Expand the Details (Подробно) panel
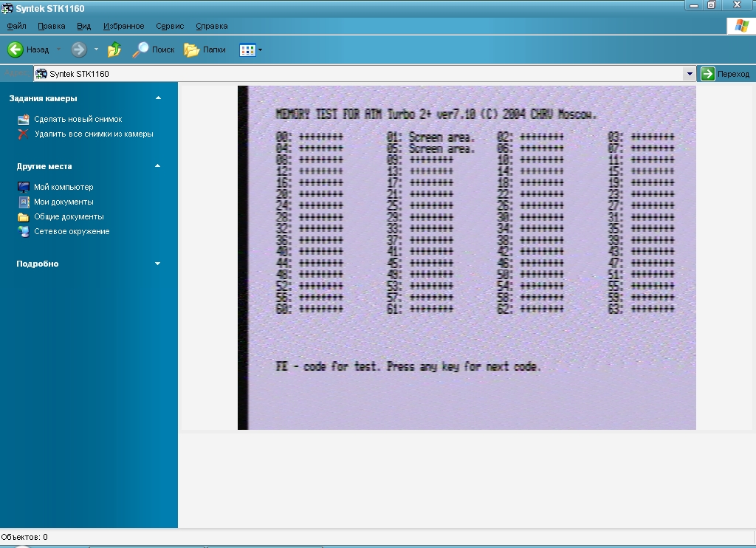Image resolution: width=756 pixels, height=548 pixels. coord(158,264)
